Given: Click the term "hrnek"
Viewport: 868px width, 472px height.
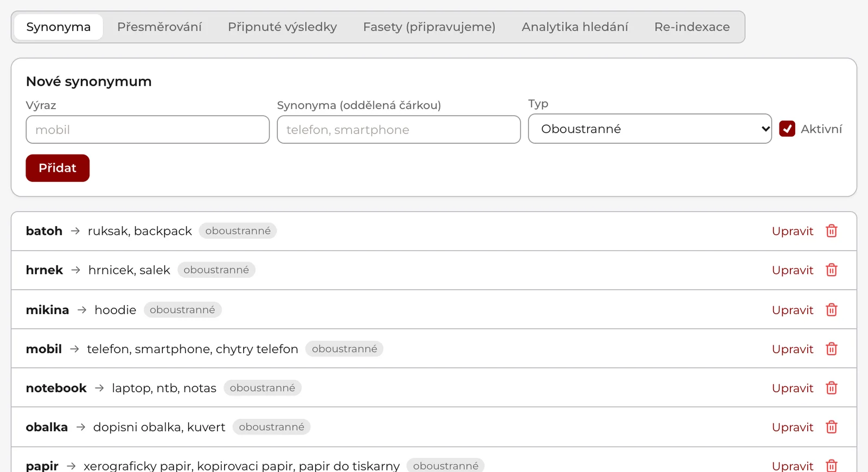Looking at the screenshot, I should [x=44, y=270].
